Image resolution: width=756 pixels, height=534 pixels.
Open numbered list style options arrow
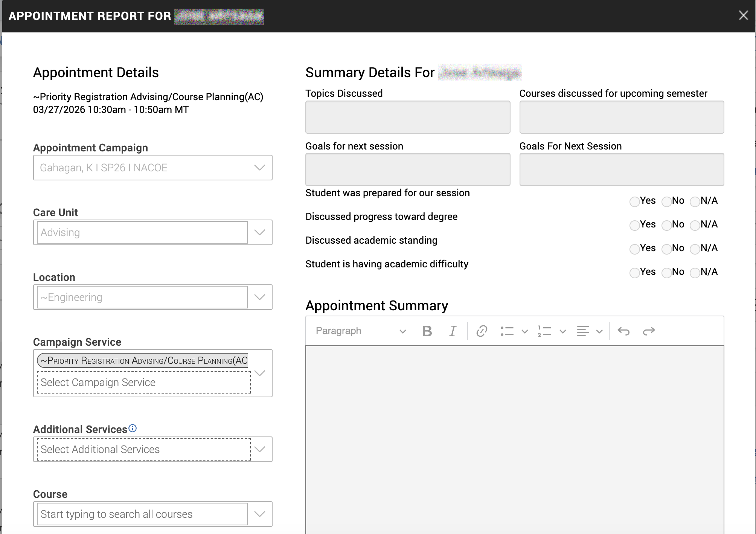tap(563, 331)
